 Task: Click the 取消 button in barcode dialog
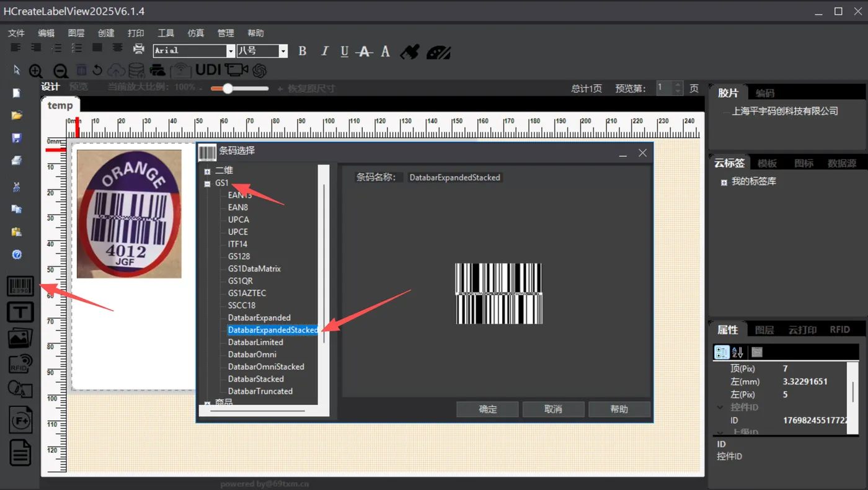(x=553, y=409)
